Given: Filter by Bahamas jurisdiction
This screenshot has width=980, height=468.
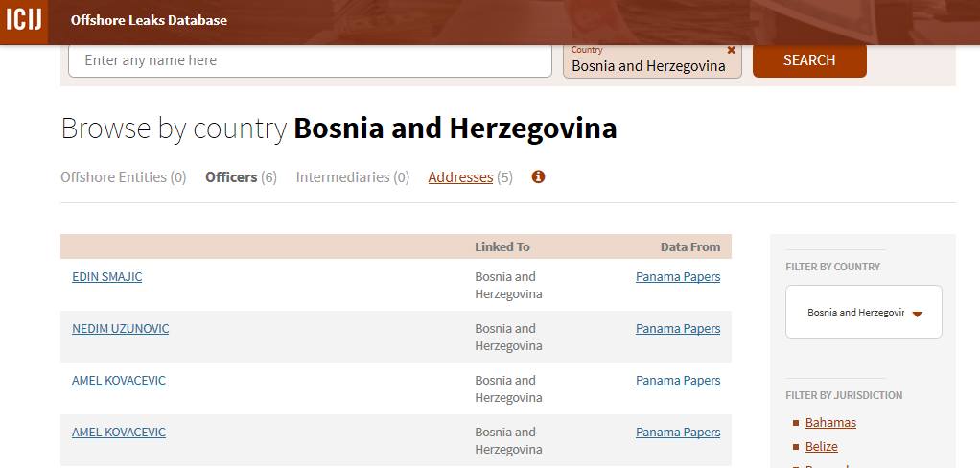Looking at the screenshot, I should pyautogui.click(x=830, y=423).
